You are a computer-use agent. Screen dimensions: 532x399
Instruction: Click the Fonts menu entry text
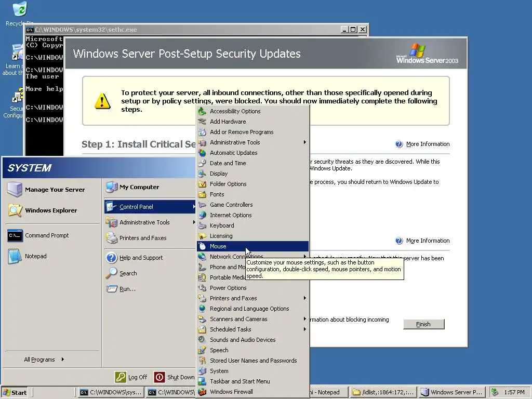(217, 194)
